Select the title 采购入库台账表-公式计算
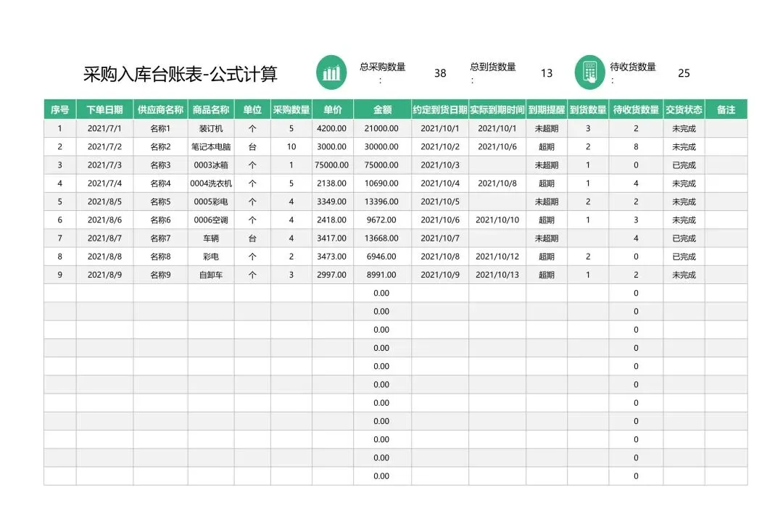This screenshot has width=783, height=532. (x=181, y=74)
